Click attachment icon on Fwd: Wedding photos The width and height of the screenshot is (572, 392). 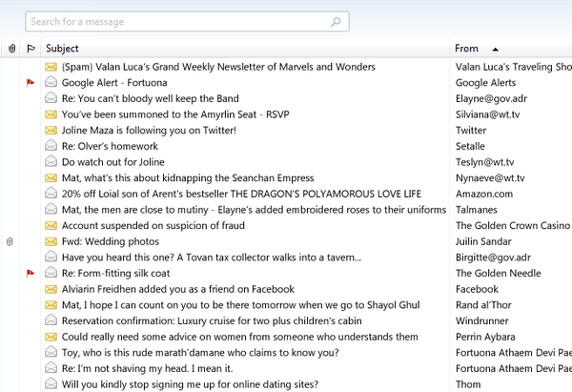coord(10,241)
